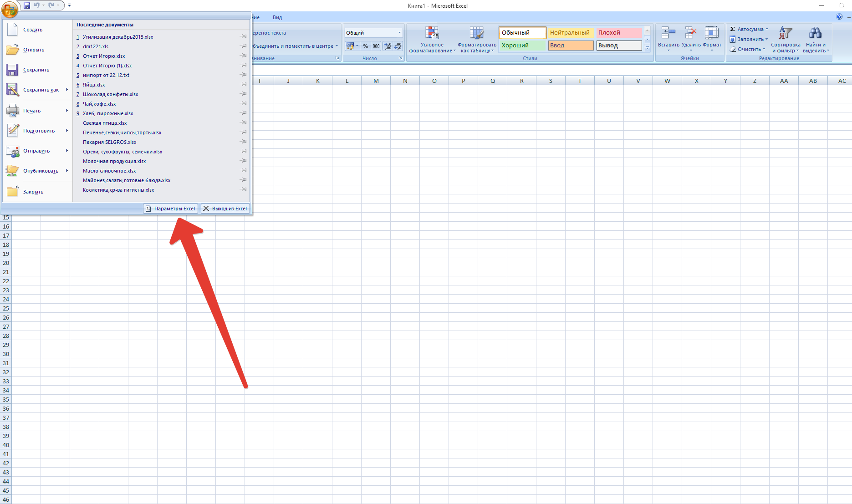Apply the Вывод cell style
The width and height of the screenshot is (852, 504).
(619, 46)
